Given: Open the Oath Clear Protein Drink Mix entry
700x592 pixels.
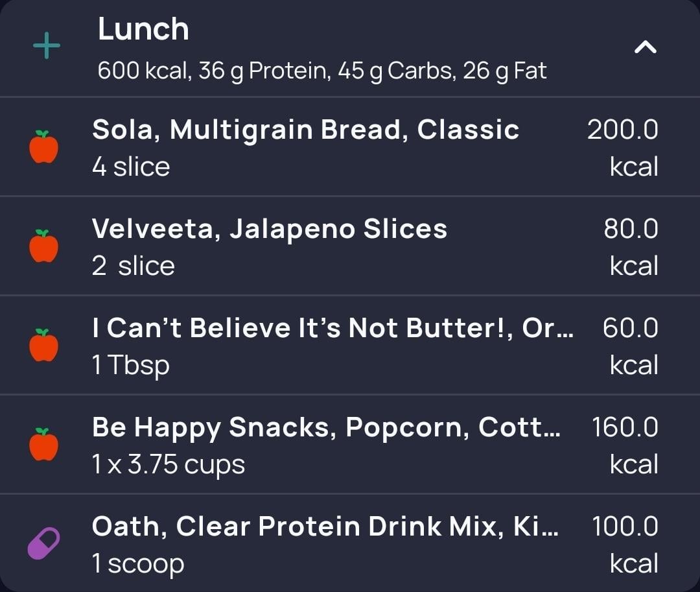Looking at the screenshot, I should click(326, 527).
